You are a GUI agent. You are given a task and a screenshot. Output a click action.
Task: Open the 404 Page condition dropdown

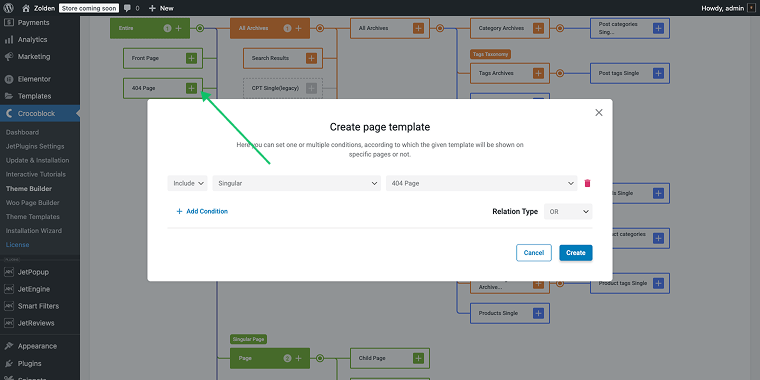pyautogui.click(x=482, y=184)
